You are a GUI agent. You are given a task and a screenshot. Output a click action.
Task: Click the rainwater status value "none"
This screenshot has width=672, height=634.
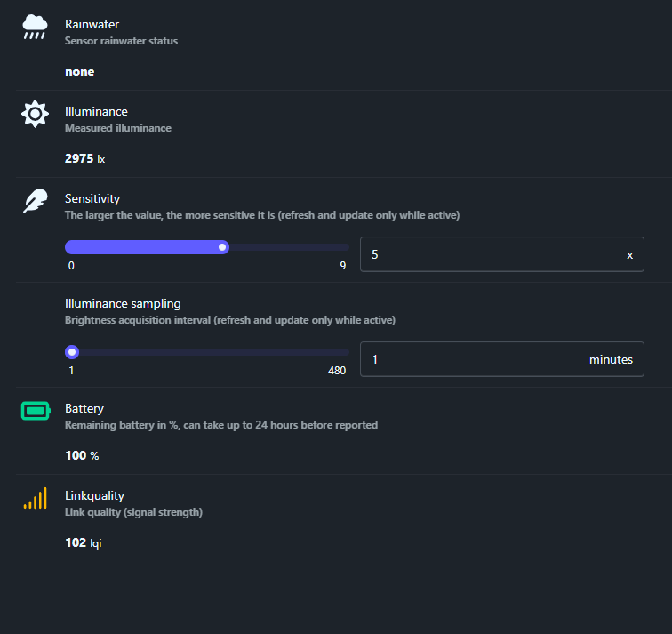pyautogui.click(x=79, y=71)
